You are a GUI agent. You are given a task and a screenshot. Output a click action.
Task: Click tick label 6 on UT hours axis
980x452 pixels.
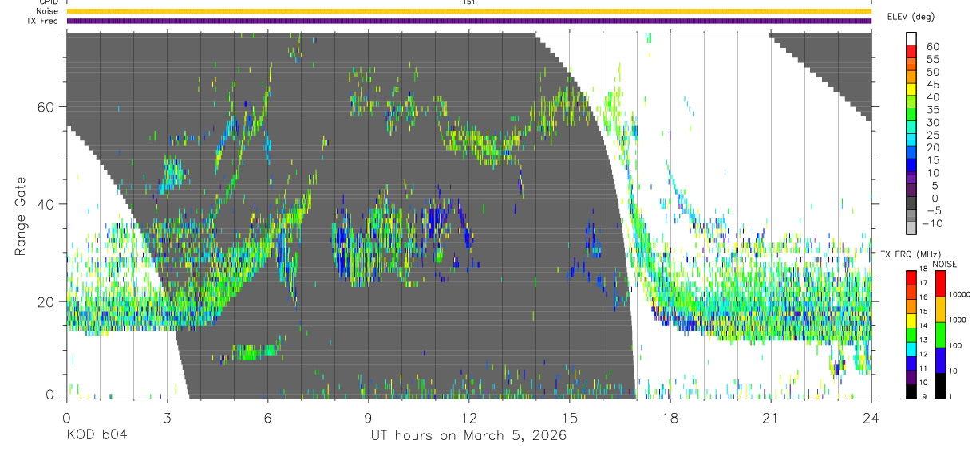(x=267, y=417)
